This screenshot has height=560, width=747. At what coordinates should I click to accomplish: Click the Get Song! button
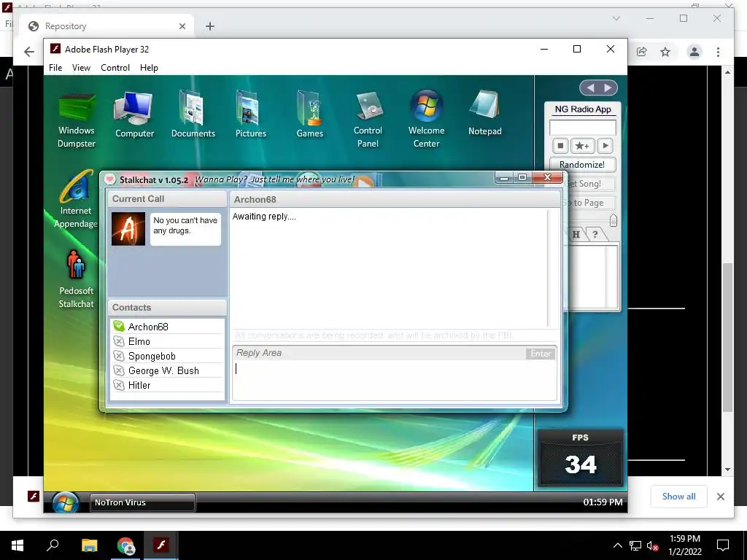coord(589,183)
